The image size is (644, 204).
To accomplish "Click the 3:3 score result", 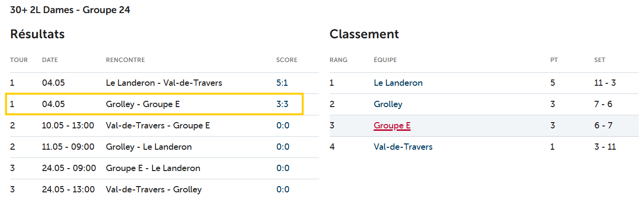I will click(283, 104).
